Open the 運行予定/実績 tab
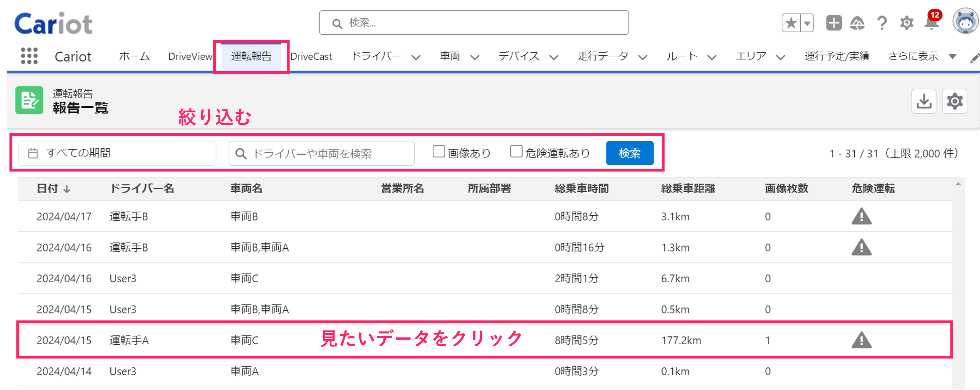Screen dimensions: 980x390 pos(837,56)
